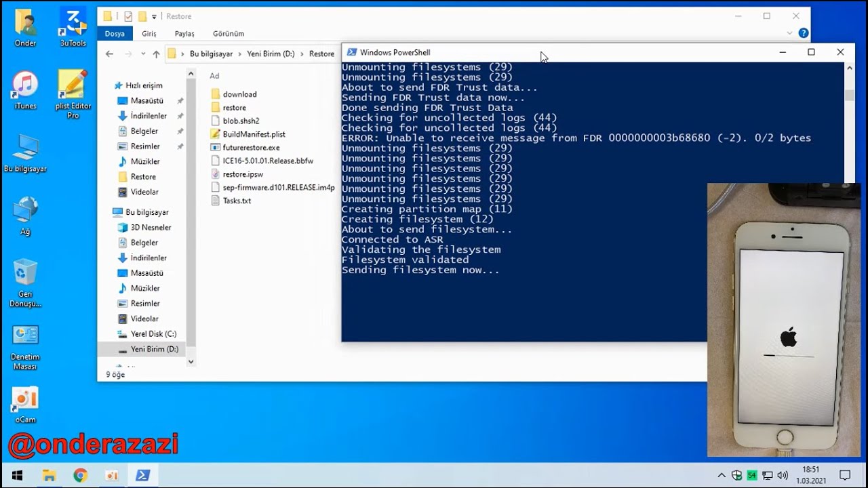
Task: Click the volume speaker tray icon
Action: tap(783, 476)
